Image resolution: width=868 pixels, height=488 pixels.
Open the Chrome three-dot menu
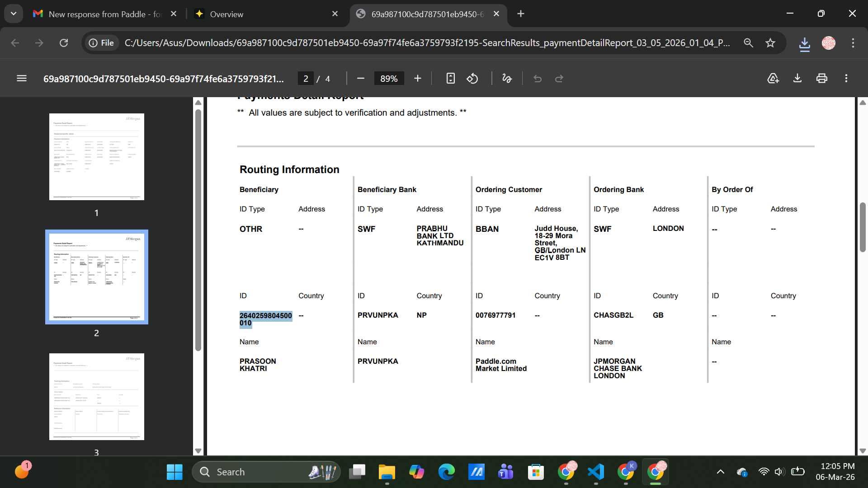[853, 43]
